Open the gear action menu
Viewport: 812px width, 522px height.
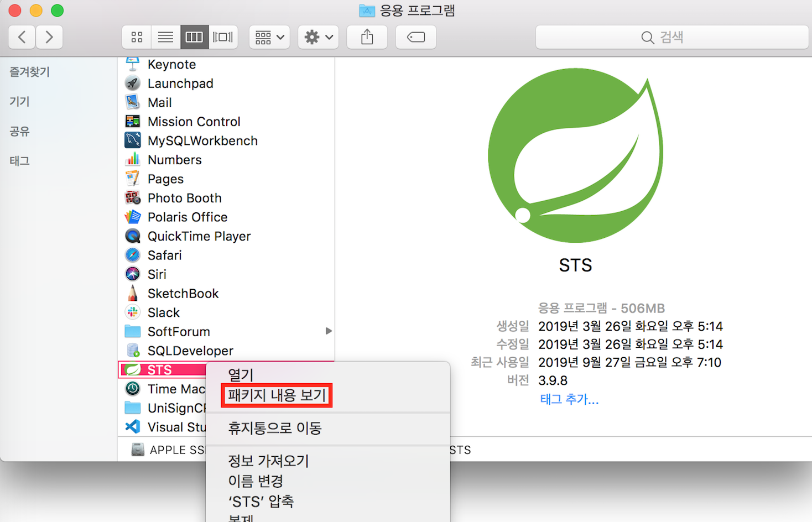(318, 37)
